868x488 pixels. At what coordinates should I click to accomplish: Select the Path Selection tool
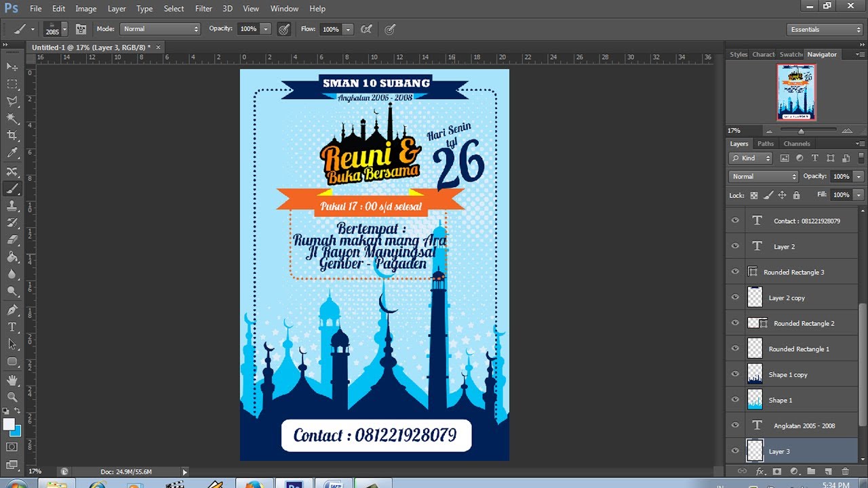pos(12,344)
